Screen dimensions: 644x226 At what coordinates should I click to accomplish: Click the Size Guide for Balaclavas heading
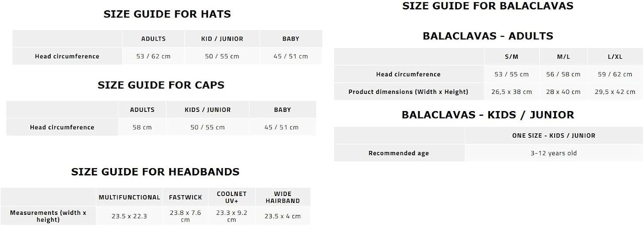488,6
